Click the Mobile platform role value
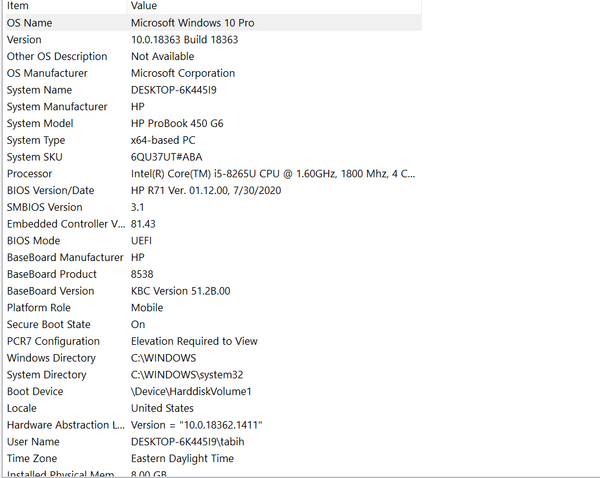The width and height of the screenshot is (600, 478). [147, 308]
